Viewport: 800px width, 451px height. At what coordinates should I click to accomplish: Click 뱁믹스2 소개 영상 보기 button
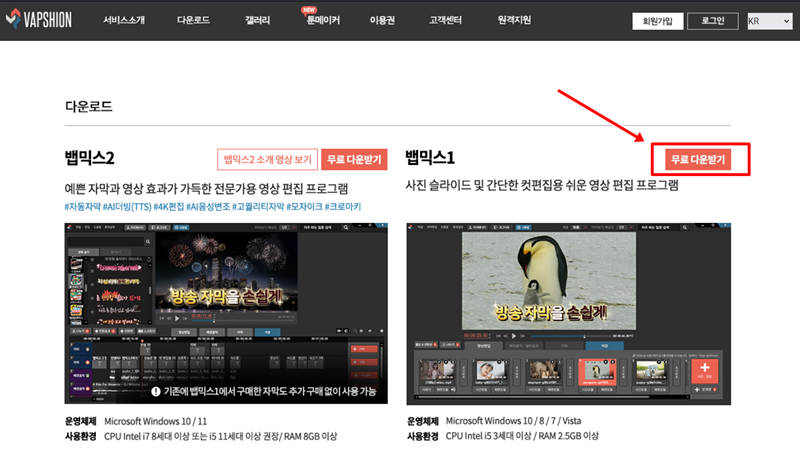pyautogui.click(x=267, y=159)
